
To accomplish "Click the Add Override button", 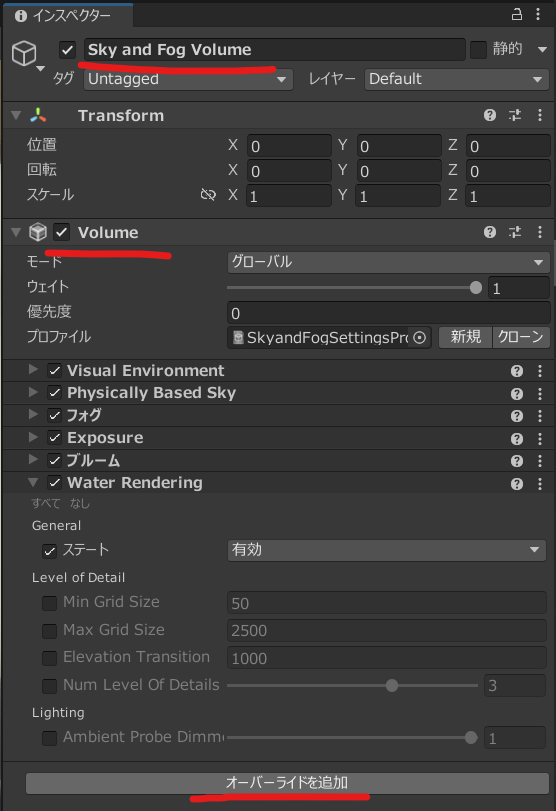I will point(287,783).
